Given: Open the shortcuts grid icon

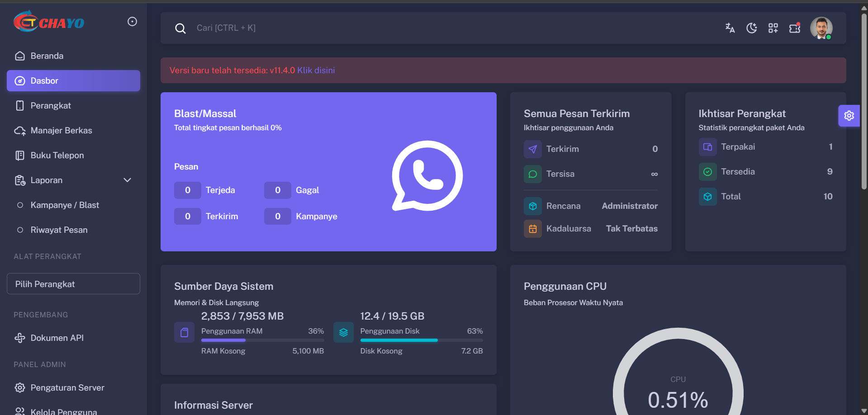Looking at the screenshot, I should [x=773, y=28].
